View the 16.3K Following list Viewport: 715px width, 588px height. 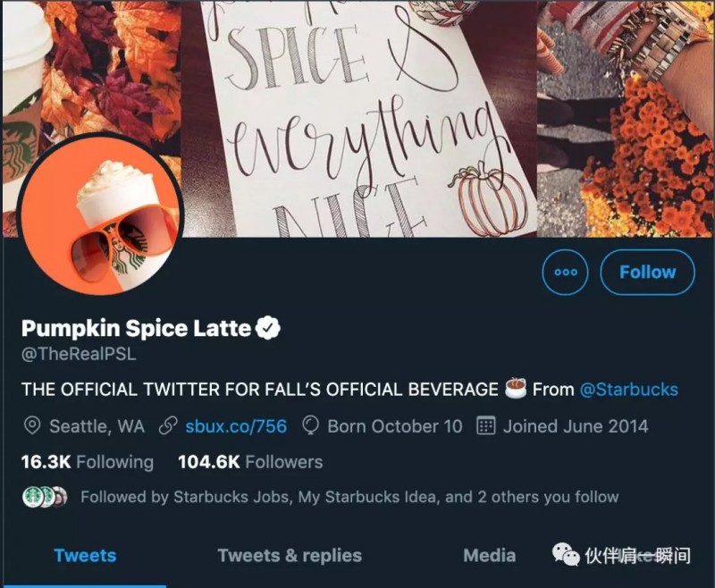click(87, 462)
